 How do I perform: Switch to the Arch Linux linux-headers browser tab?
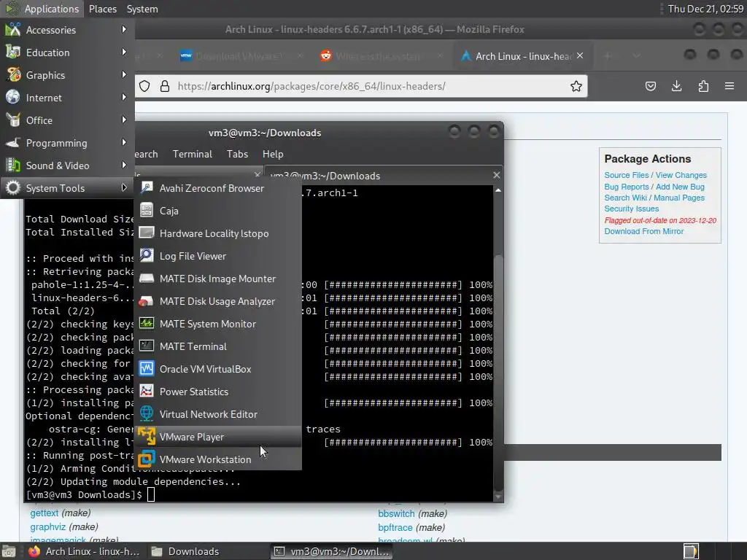523,56
